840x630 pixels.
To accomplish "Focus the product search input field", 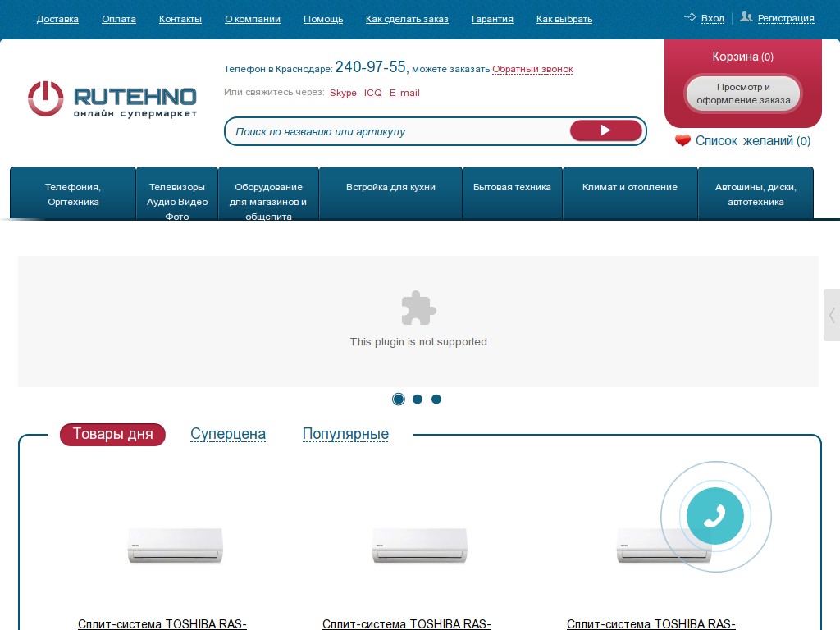I will point(396,131).
